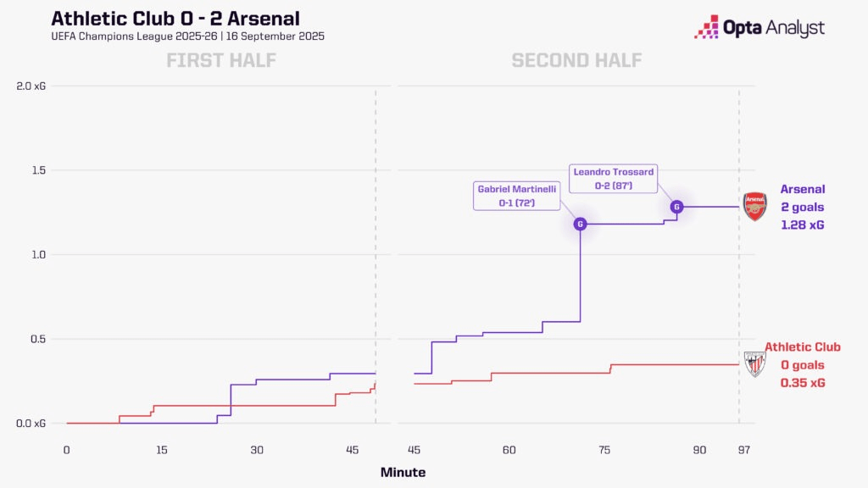Click the 15 minute tick label
Image resolution: width=868 pixels, height=488 pixels.
tap(162, 450)
